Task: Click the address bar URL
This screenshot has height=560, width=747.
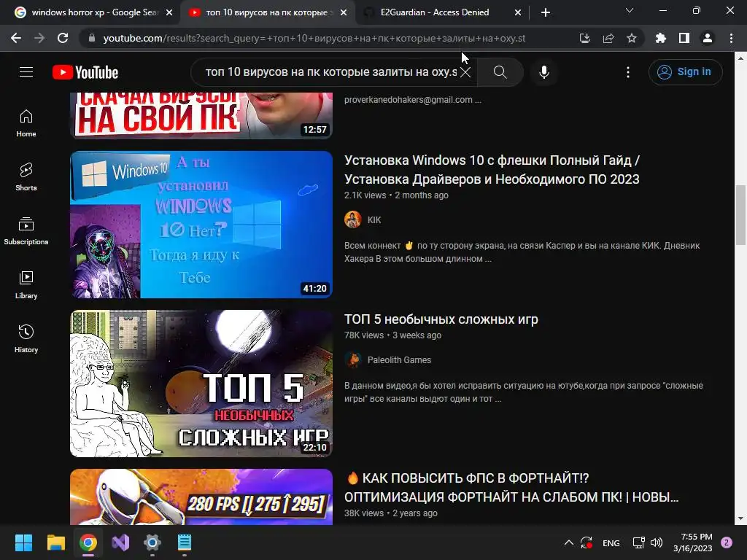Action: 314,38
